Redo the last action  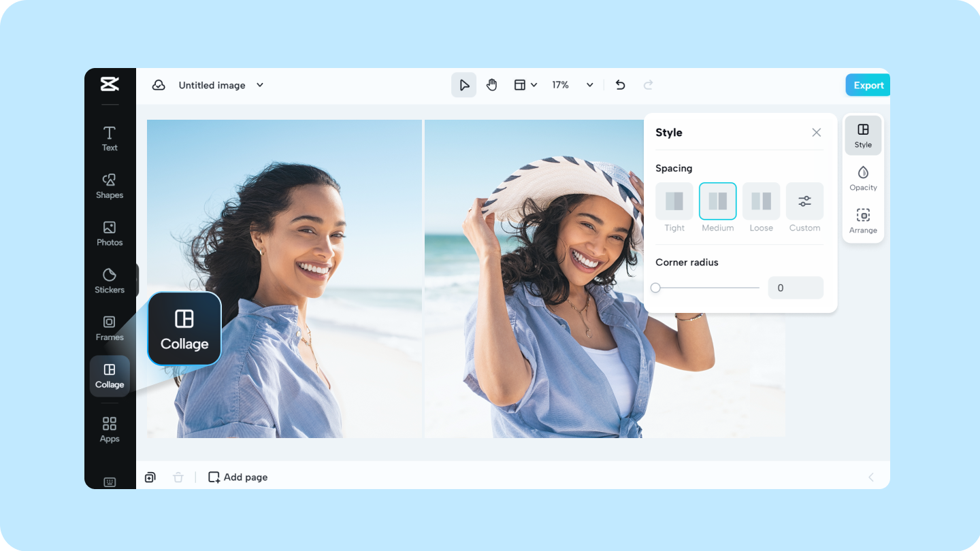(648, 85)
